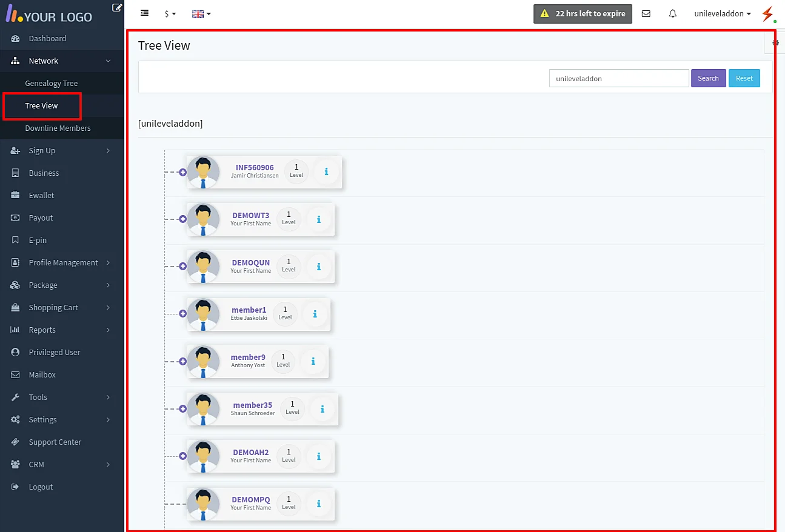Expand the member35 tree node
Screen dimensions: 785x532
point(182,409)
